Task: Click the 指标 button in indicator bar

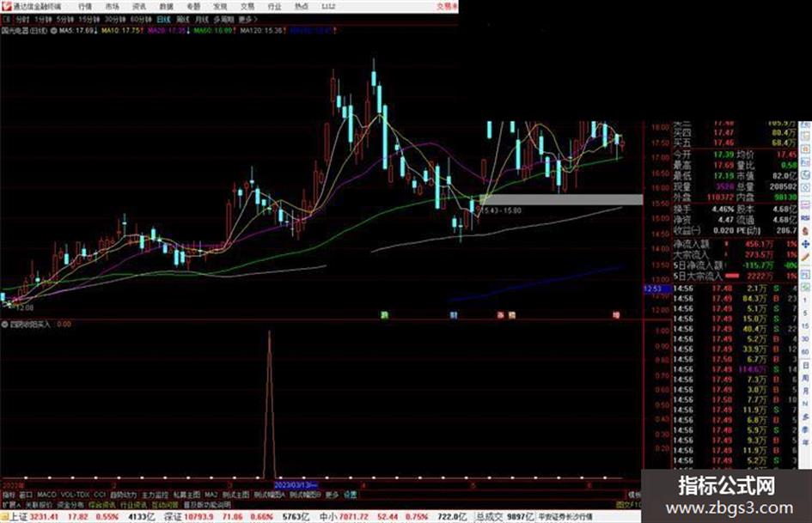Action: pyautogui.click(x=9, y=495)
